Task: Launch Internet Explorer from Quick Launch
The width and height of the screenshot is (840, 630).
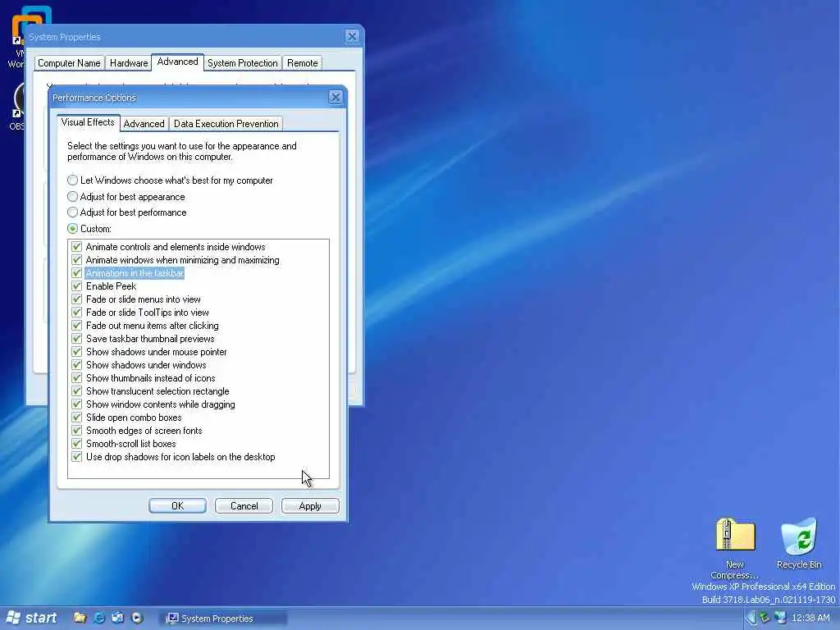Action: pos(99,618)
